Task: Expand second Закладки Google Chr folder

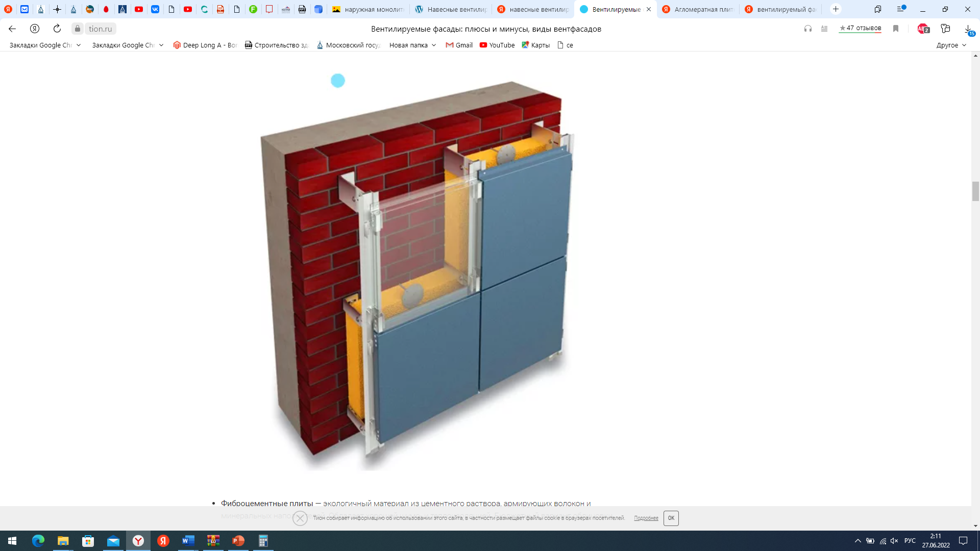Action: (x=128, y=45)
